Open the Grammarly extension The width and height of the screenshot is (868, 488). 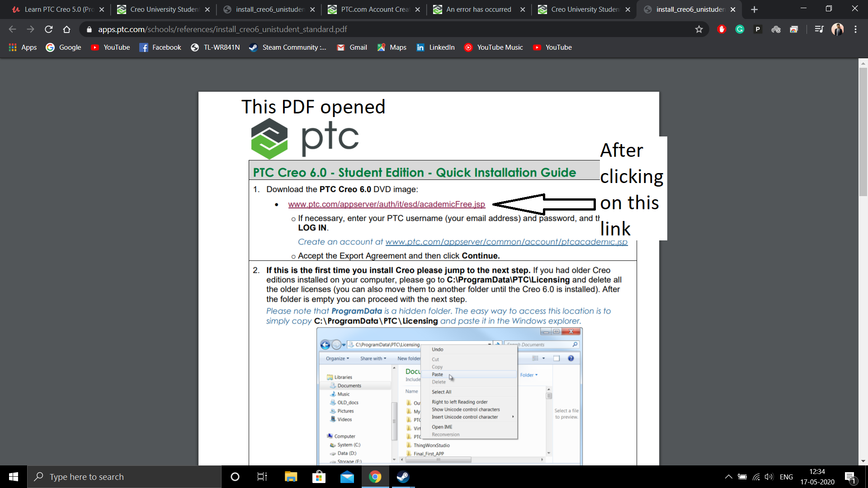[x=740, y=29]
